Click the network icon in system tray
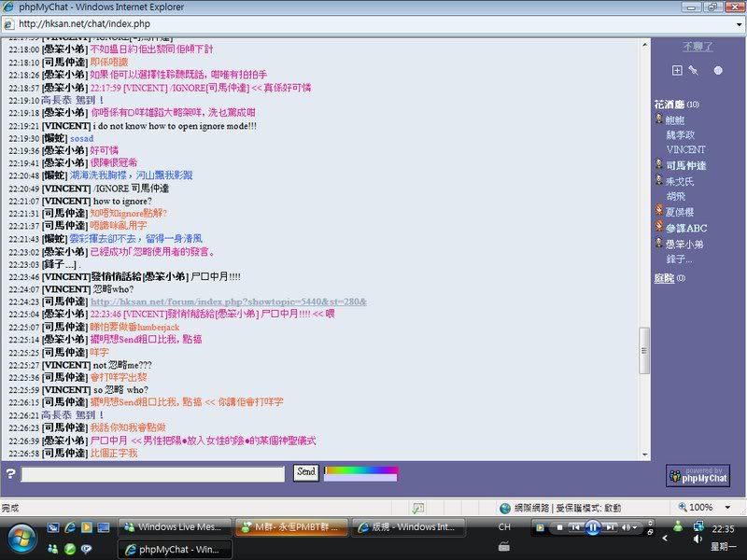This screenshot has width=747, height=560. pos(698,526)
